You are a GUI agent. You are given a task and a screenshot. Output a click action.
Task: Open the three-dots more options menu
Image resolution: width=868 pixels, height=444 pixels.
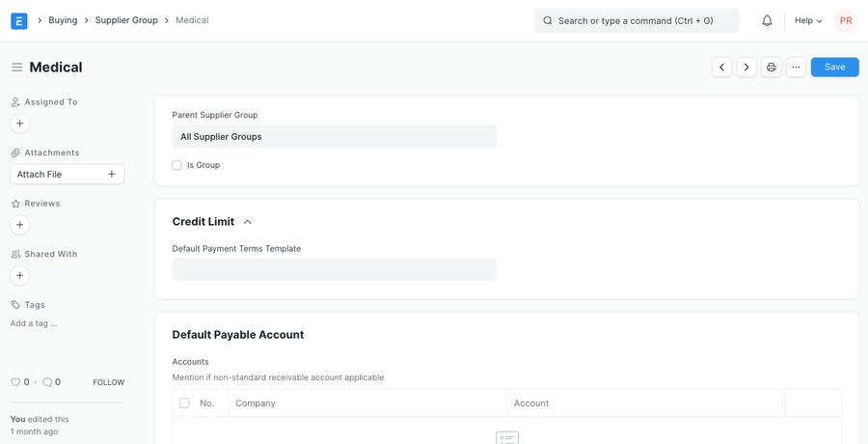[796, 68]
